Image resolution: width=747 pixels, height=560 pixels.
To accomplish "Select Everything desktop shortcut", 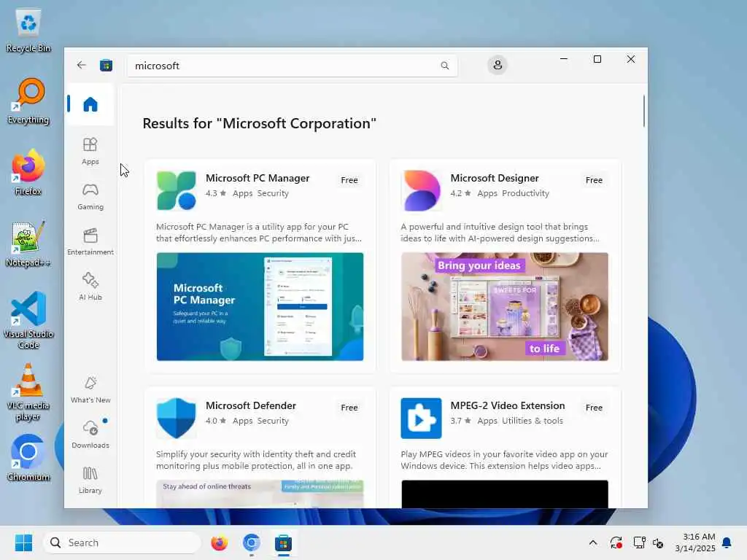I will tap(28, 101).
